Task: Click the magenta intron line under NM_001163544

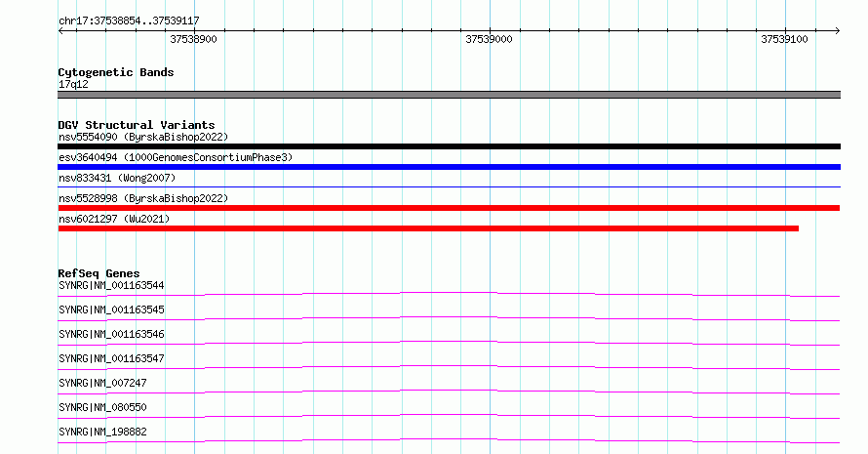Action: 449,293
